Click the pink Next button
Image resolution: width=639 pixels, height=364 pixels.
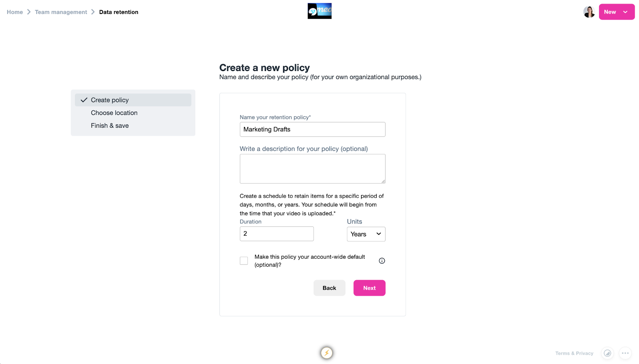tap(369, 288)
